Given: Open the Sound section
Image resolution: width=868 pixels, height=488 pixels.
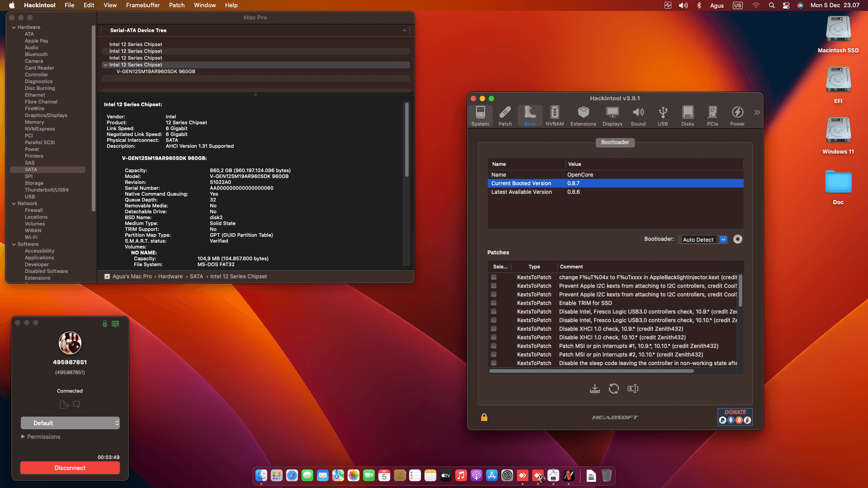Looking at the screenshot, I should pyautogui.click(x=638, y=116).
